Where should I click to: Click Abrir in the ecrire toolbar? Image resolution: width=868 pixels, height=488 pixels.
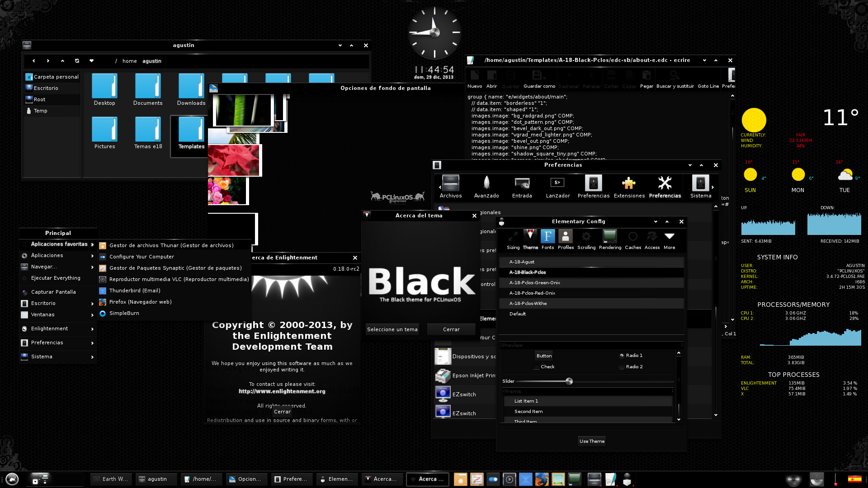pos(491,80)
